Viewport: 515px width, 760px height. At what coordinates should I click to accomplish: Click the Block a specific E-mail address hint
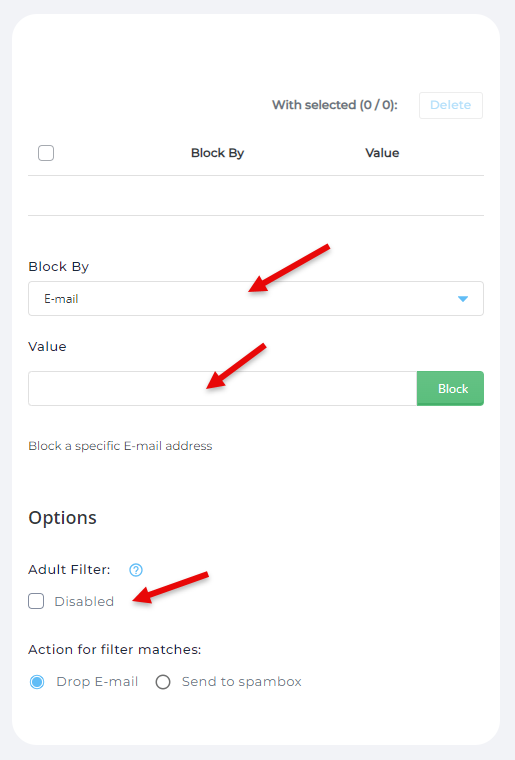pos(120,446)
